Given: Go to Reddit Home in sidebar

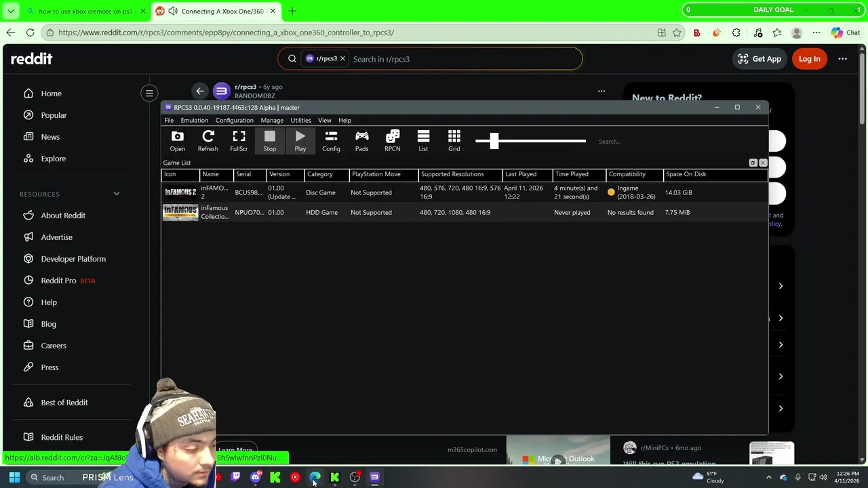Looking at the screenshot, I should (51, 94).
